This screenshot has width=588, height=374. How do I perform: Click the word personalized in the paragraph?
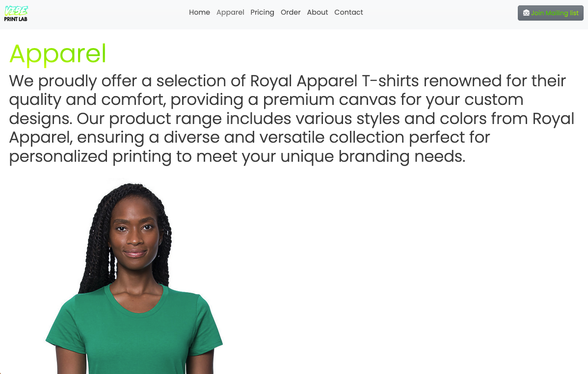(x=58, y=156)
